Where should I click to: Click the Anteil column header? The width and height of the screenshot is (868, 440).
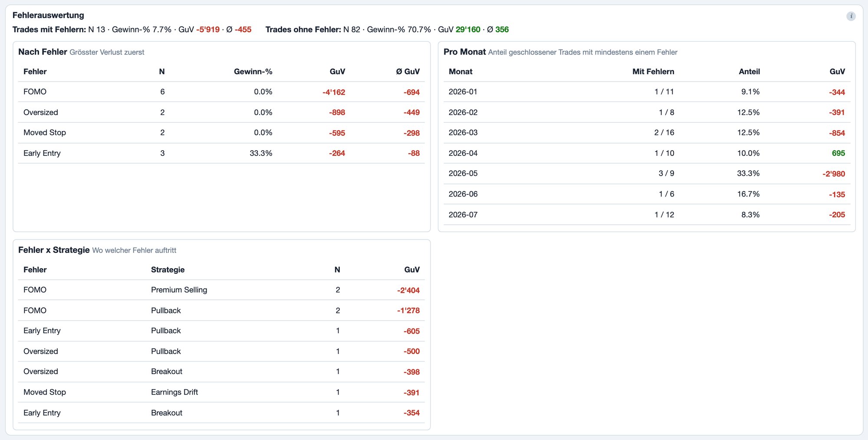coord(750,72)
